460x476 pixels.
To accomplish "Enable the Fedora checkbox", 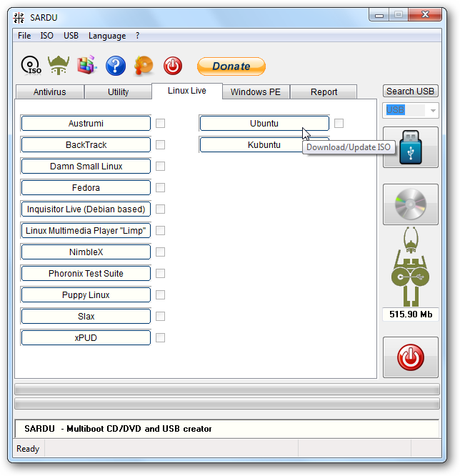I will (x=160, y=187).
